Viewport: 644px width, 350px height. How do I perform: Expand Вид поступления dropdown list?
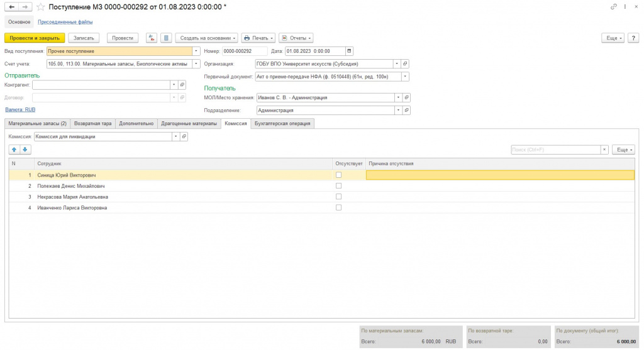(x=196, y=52)
